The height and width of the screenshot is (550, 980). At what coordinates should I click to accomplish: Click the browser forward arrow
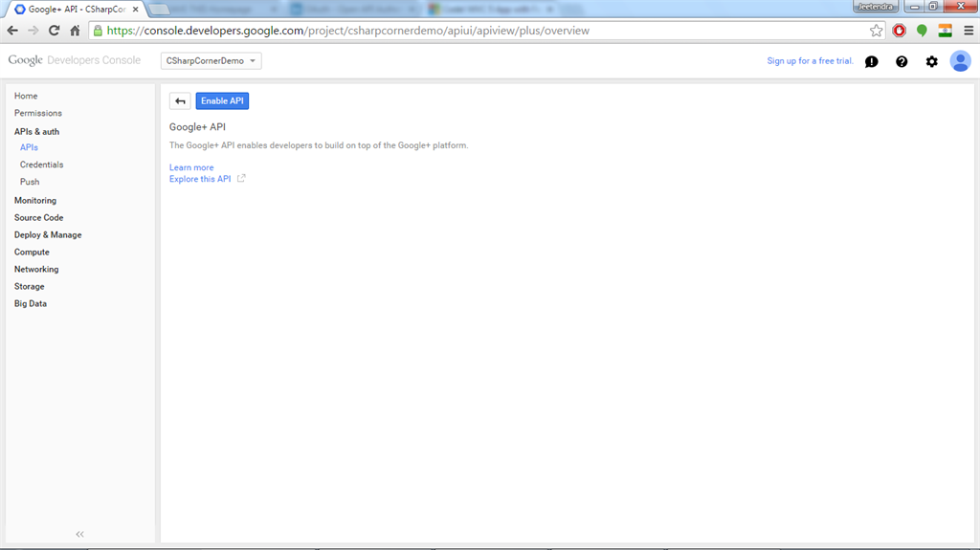(33, 31)
